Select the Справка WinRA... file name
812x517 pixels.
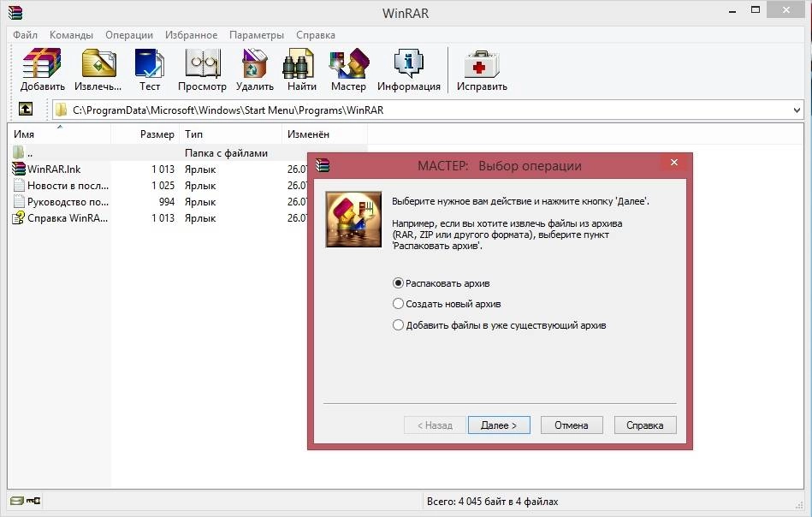(68, 217)
